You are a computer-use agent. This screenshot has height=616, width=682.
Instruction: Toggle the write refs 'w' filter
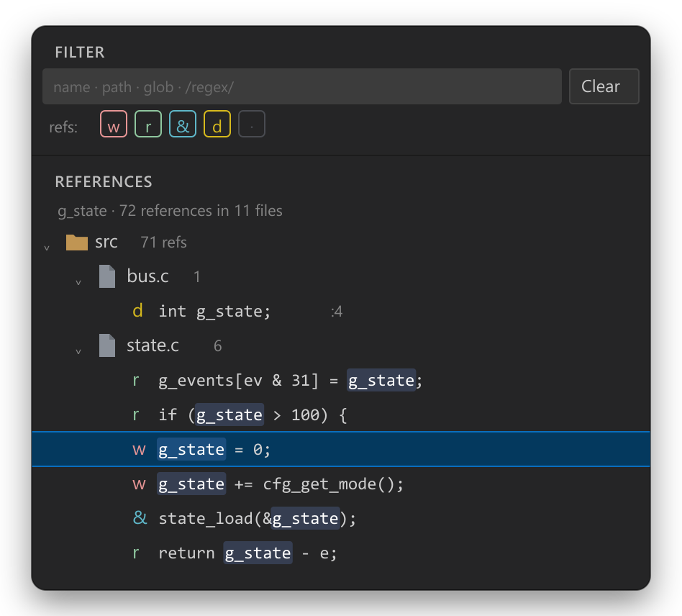click(x=114, y=124)
